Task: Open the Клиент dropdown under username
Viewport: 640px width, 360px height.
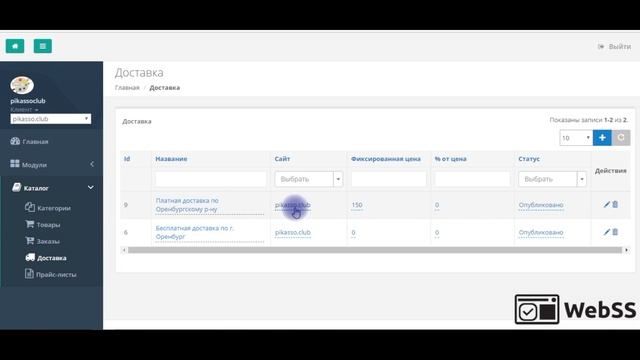Action: [x=24, y=109]
